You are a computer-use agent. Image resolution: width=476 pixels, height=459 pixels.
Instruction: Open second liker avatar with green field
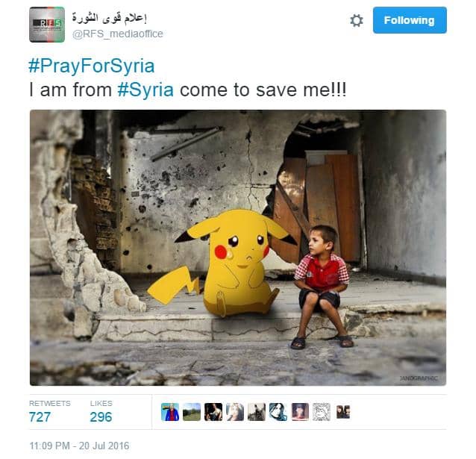[192, 412]
